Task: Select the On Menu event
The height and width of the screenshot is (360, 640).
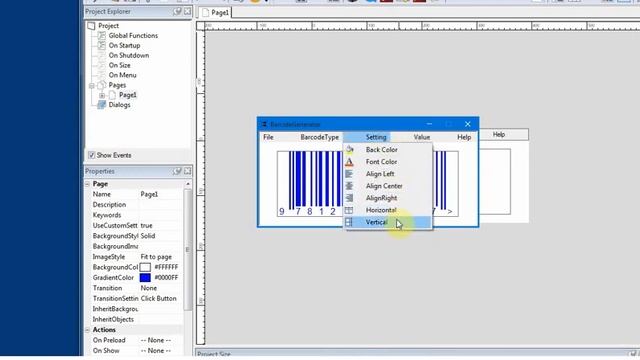Action: tap(122, 75)
